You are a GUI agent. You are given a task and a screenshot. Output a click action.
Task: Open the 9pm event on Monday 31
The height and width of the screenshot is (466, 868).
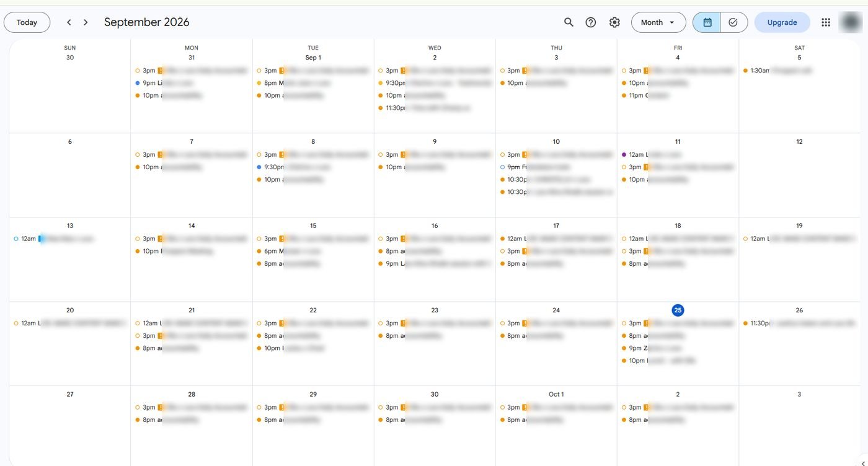point(191,83)
